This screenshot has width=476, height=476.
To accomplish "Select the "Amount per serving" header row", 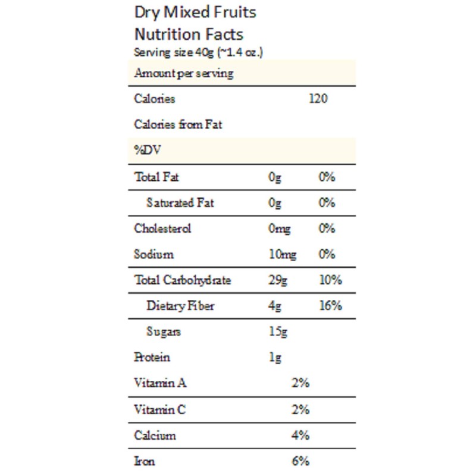I will click(x=184, y=74).
